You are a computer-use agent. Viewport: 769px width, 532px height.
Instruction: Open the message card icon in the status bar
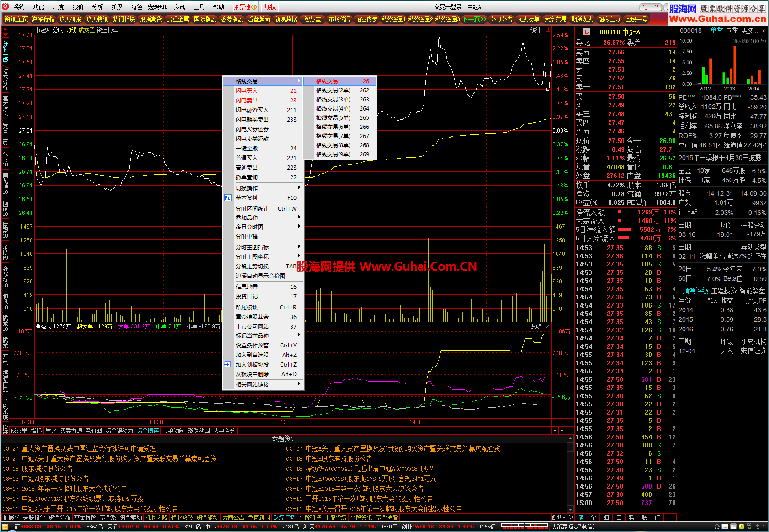tap(726, 527)
